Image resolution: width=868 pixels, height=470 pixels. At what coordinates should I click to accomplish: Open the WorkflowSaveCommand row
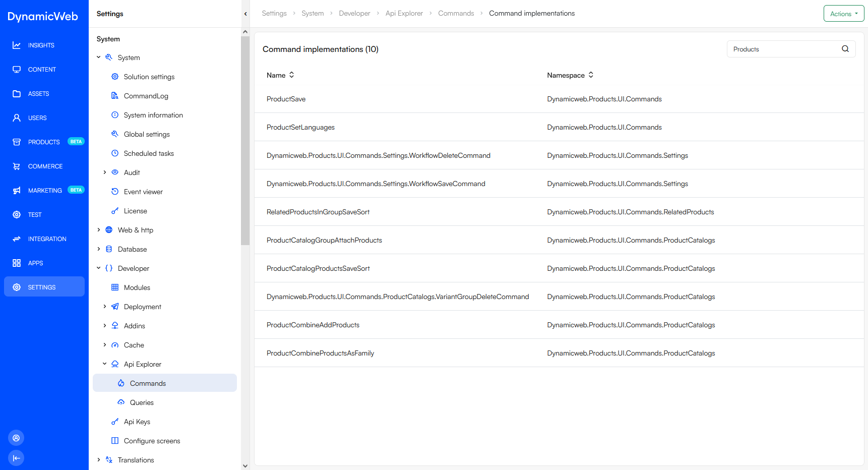click(x=559, y=184)
